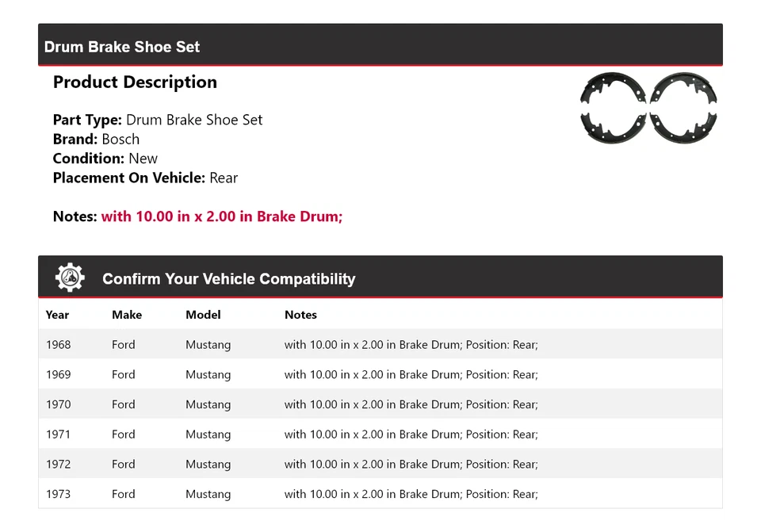Click the red brake drum notes text
The height and width of the screenshot is (532, 761).
pyautogui.click(x=222, y=216)
